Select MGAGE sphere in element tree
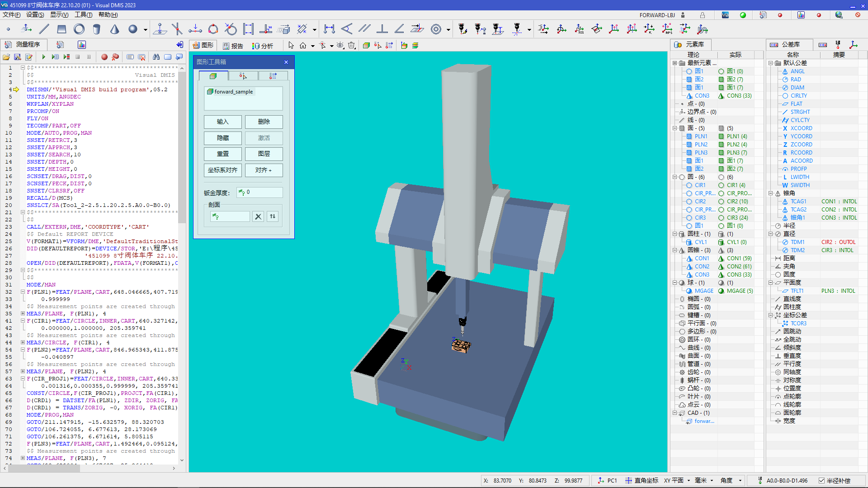The height and width of the screenshot is (488, 868). [703, 291]
